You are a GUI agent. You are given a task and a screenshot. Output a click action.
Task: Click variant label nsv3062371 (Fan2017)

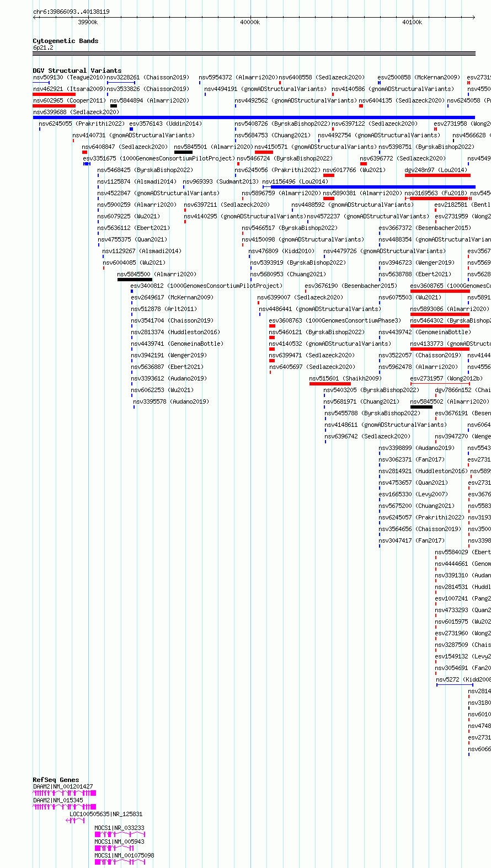coord(412,459)
